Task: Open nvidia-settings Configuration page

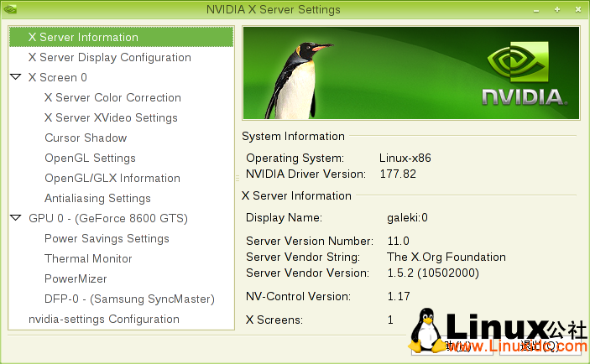Action: click(x=103, y=319)
